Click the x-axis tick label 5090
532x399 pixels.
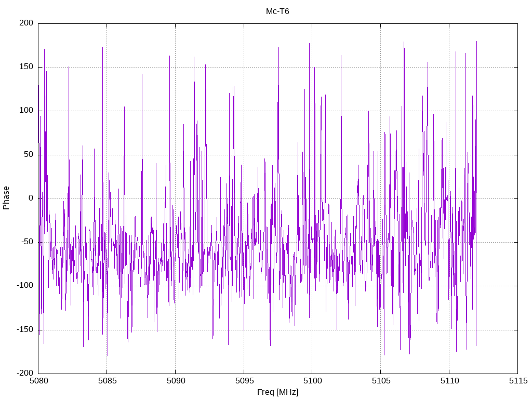coord(176,381)
